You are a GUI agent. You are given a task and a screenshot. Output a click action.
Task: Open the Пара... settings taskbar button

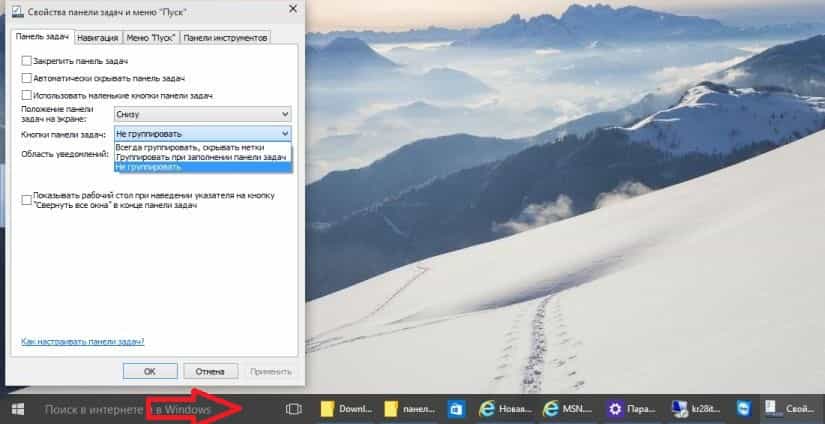(x=633, y=409)
